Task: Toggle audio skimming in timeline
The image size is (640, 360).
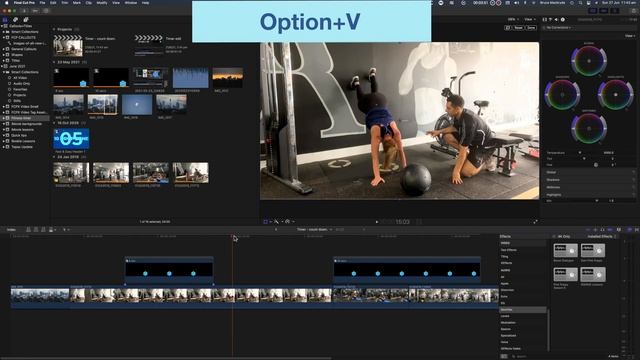Action: pyautogui.click(x=596, y=229)
